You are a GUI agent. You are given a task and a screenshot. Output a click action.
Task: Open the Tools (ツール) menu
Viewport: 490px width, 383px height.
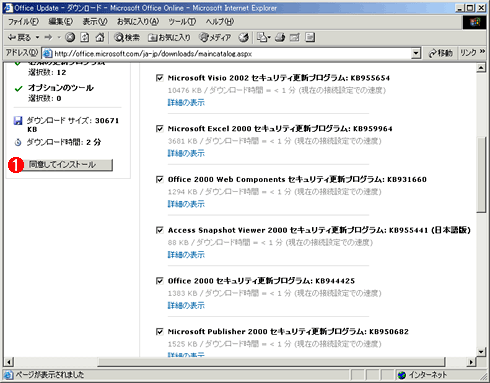click(182, 22)
